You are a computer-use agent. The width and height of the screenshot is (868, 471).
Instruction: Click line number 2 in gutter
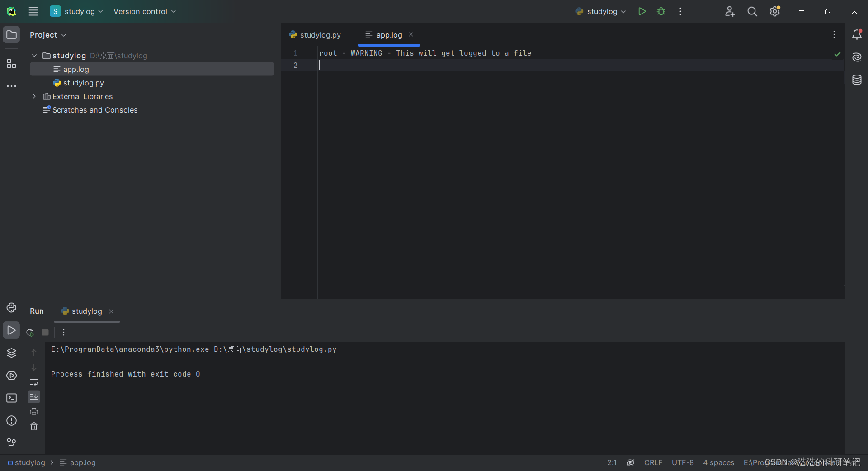(295, 65)
